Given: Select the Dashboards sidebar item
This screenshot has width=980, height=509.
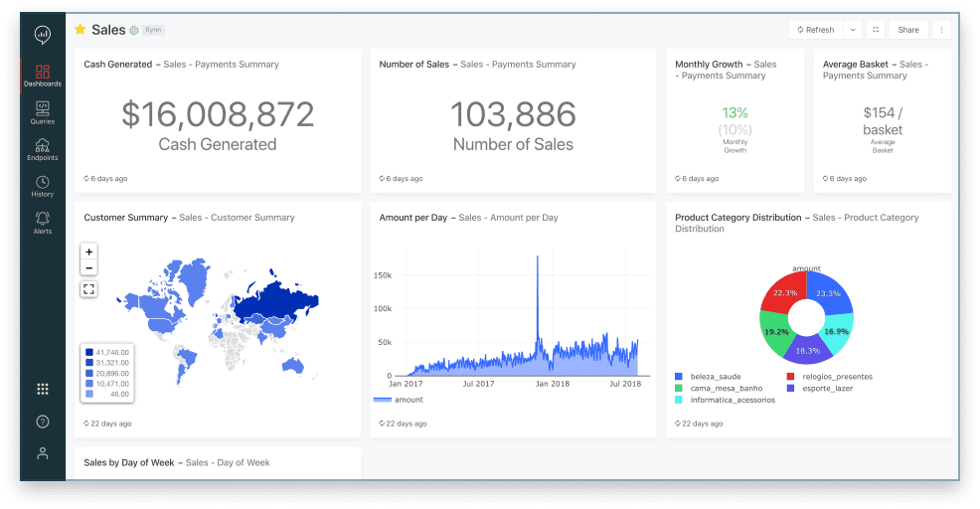Looking at the screenshot, I should [43, 76].
